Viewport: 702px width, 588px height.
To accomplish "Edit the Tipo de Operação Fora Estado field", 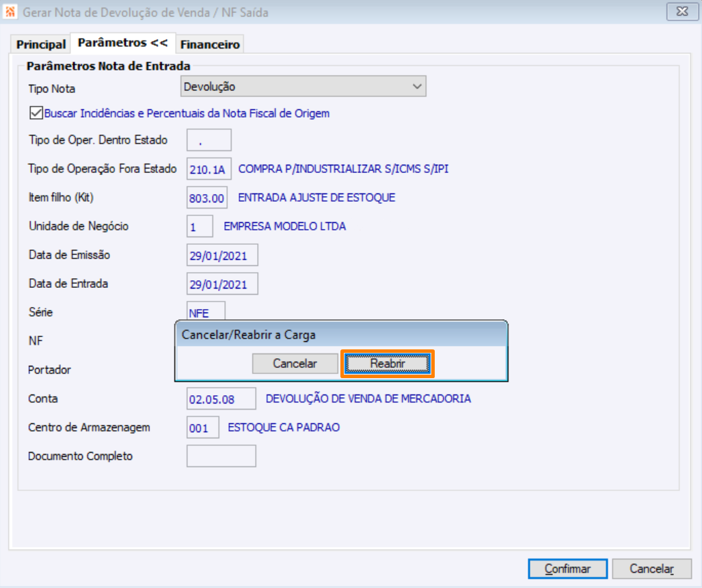I will 209,169.
